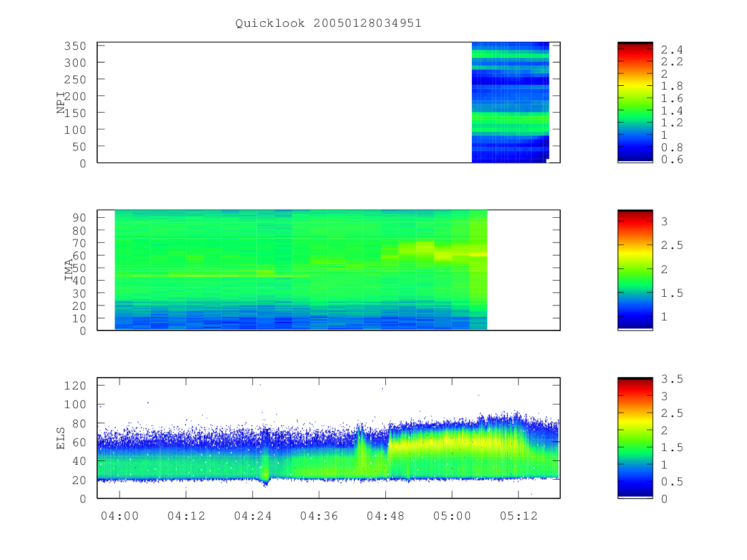
Task: Click the 2.2 label on NPI colorbar
Action: pos(672,62)
